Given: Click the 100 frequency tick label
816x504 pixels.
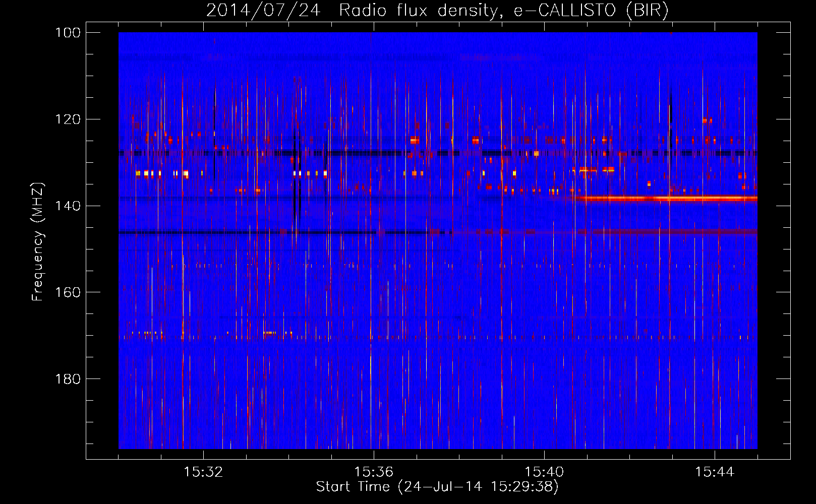Looking at the screenshot, I should (x=68, y=33).
